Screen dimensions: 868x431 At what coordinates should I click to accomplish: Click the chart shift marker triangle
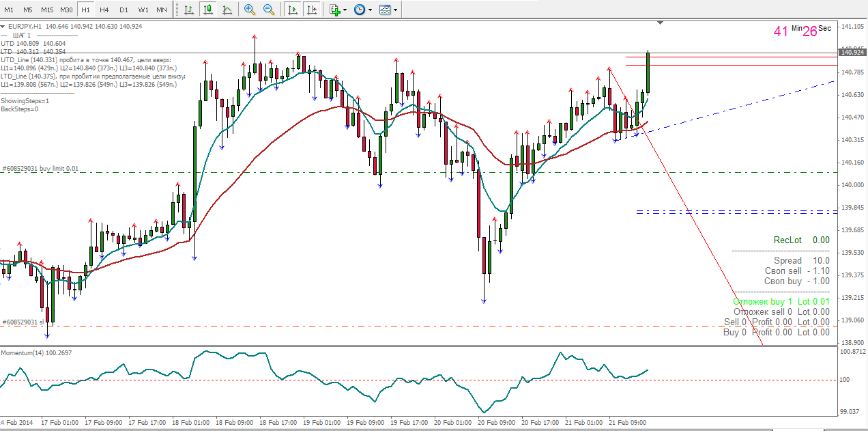660,23
